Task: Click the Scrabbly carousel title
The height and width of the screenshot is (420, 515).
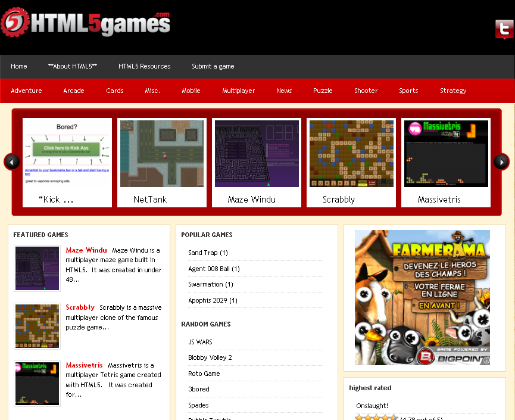Action: 339,200
